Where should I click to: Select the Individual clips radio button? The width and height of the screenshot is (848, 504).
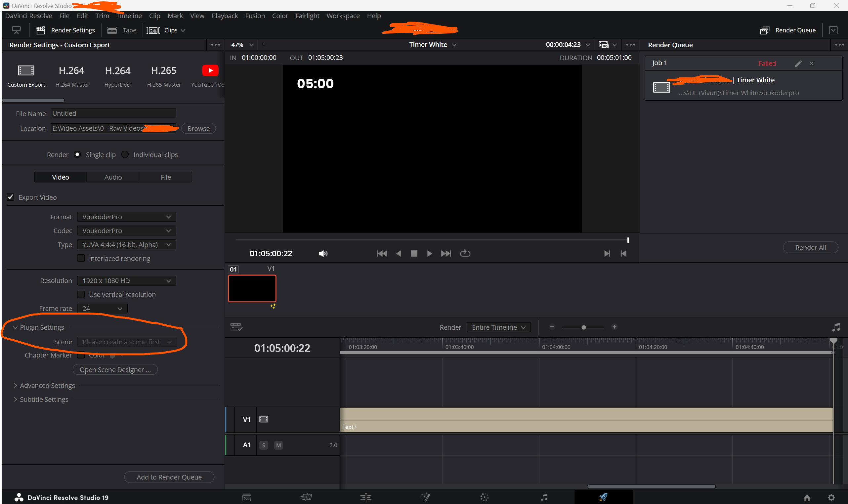tap(125, 154)
